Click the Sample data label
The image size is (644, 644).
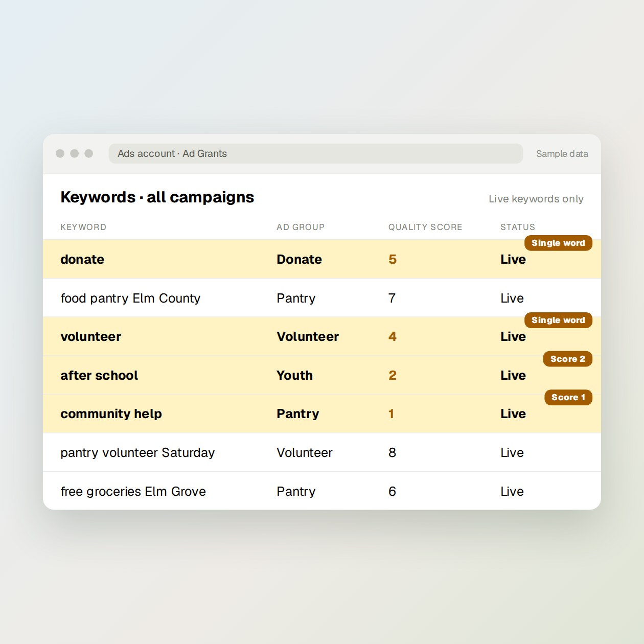(562, 154)
